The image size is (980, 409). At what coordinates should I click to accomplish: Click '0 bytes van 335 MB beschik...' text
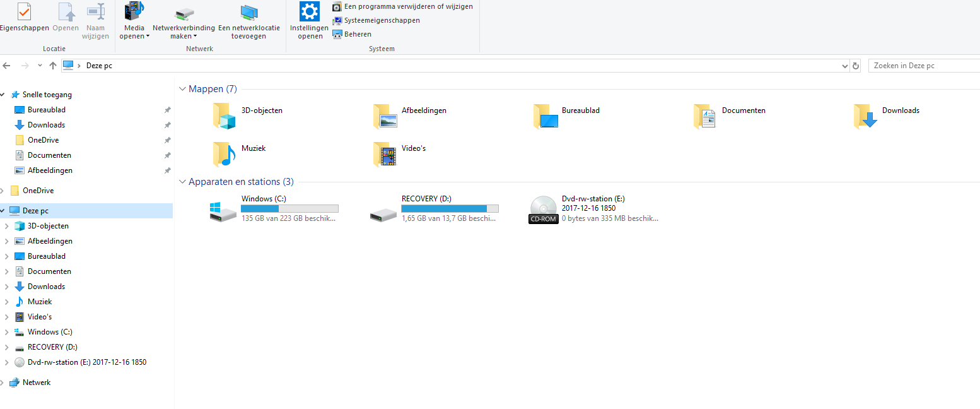(x=610, y=218)
